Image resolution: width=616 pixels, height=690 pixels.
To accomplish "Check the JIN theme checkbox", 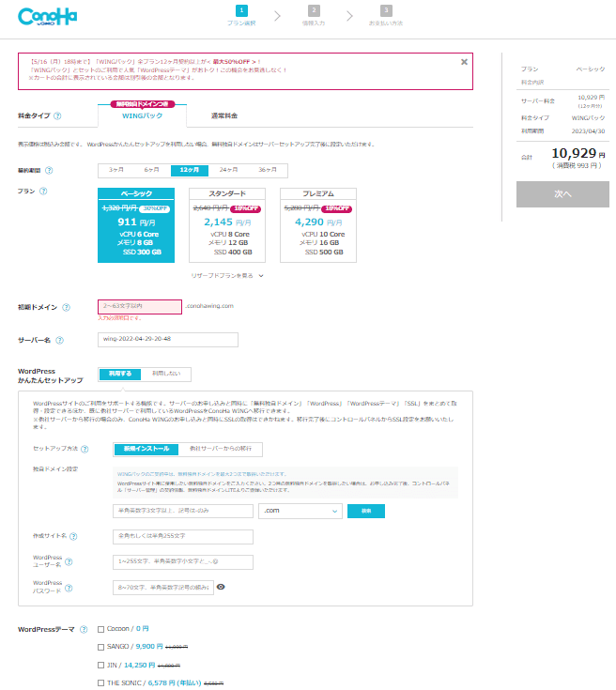I will pyautogui.click(x=100, y=666).
